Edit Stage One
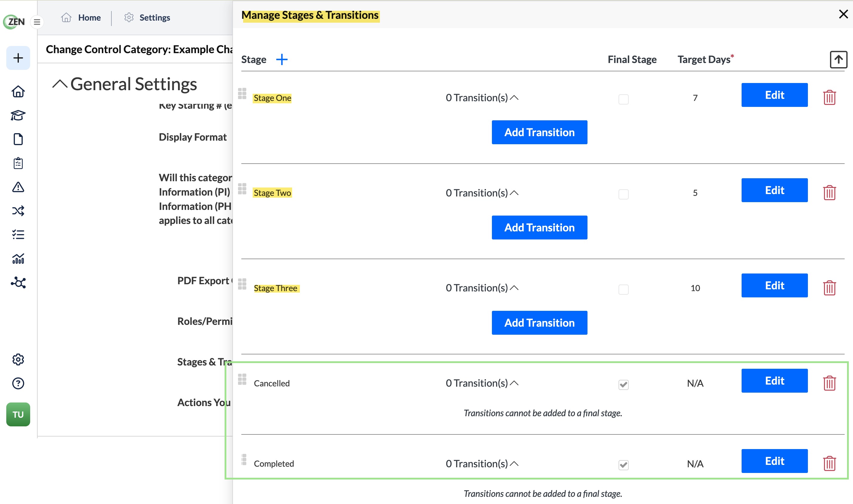853x504 pixels. (x=774, y=95)
